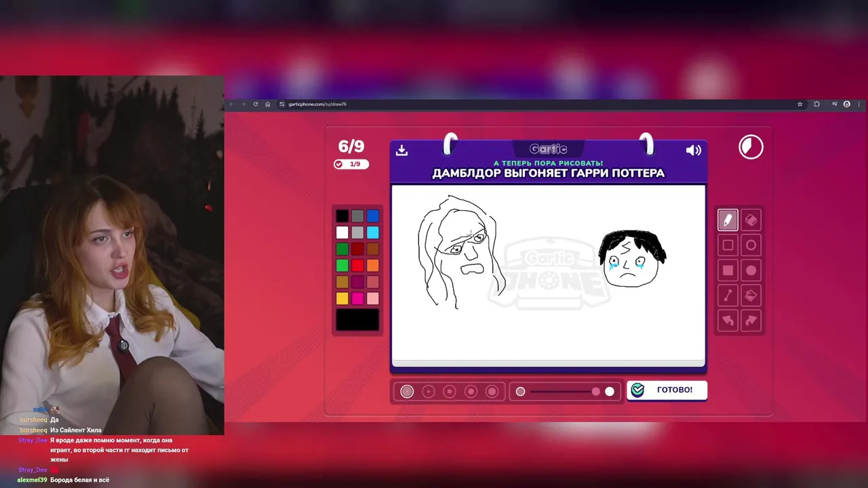The image size is (868, 488).
Task: Pick the light pink color swatch
Action: coord(373,298)
